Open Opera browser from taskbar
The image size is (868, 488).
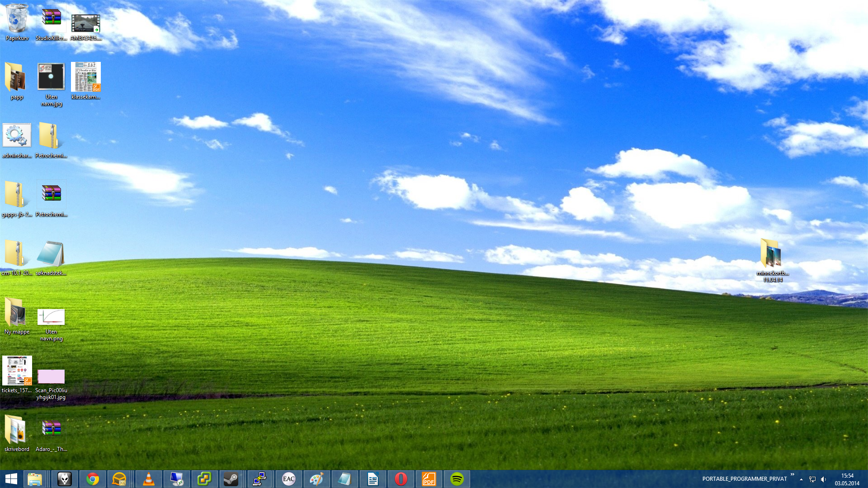click(401, 479)
